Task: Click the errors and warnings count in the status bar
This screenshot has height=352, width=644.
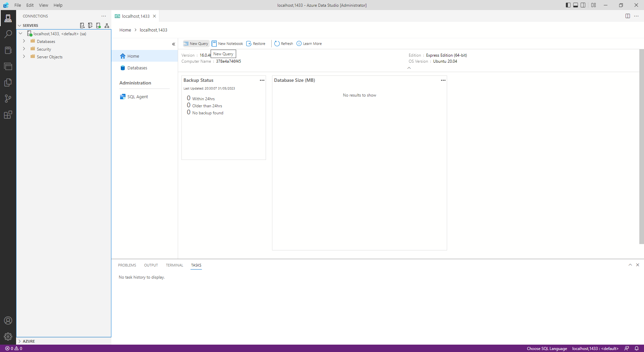Action: [x=14, y=348]
